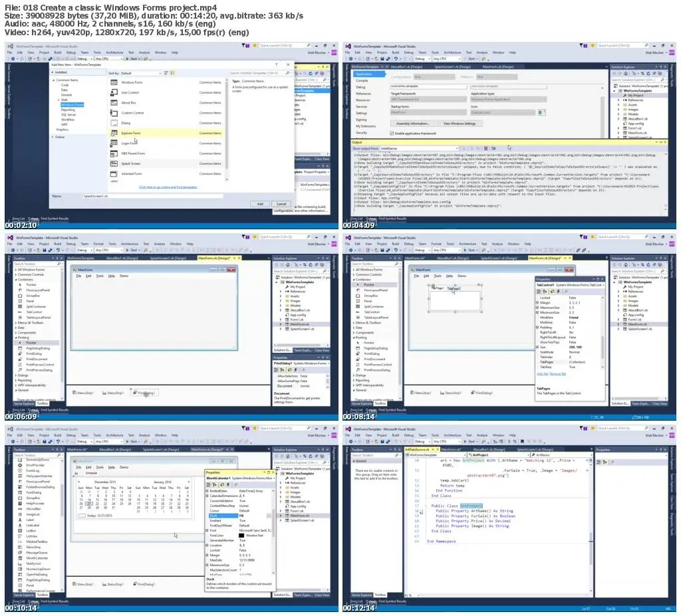This screenshot has height=616, width=681.
Task: Select TabPages property row in 00:08:14 frame
Action: 569,362
